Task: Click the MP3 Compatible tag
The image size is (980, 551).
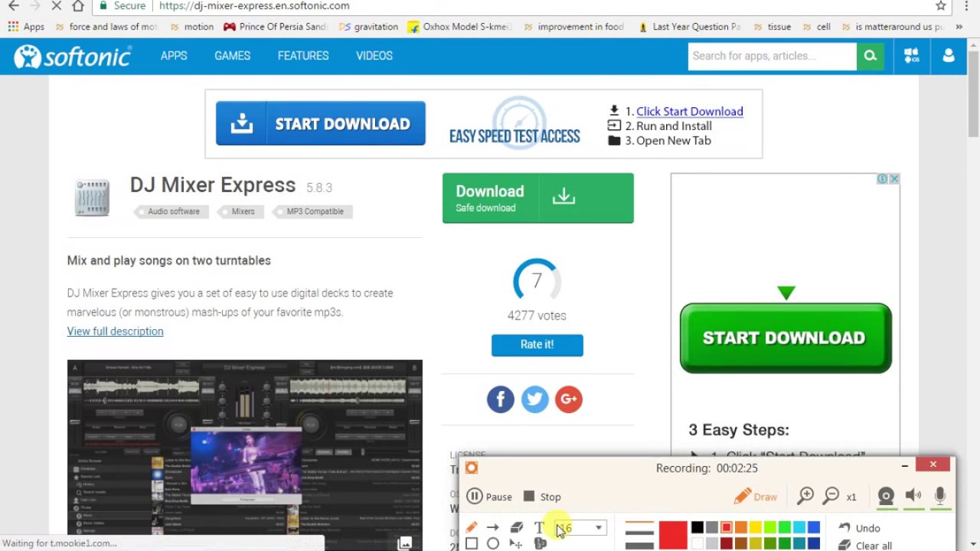Action: [x=311, y=211]
